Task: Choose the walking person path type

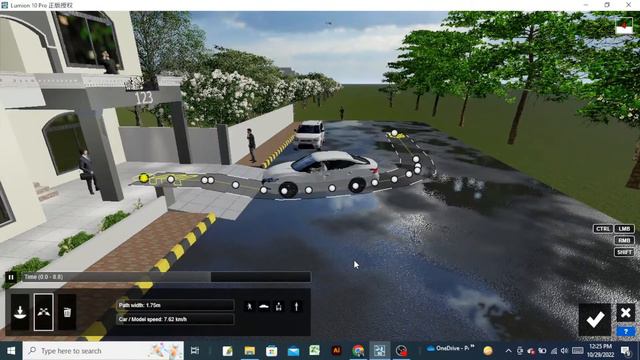Action: tap(249, 306)
